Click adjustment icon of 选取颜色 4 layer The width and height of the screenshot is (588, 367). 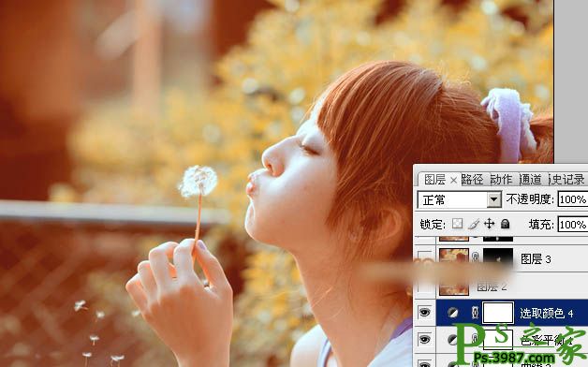pos(453,313)
